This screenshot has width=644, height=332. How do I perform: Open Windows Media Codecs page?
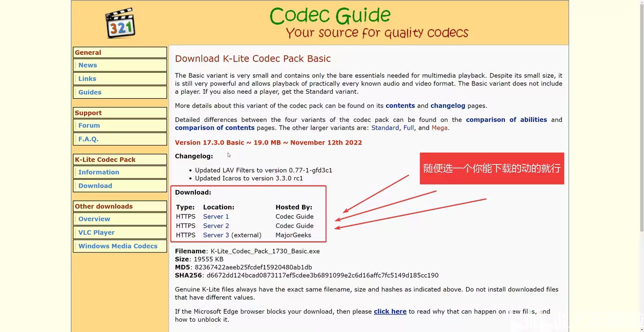[118, 246]
